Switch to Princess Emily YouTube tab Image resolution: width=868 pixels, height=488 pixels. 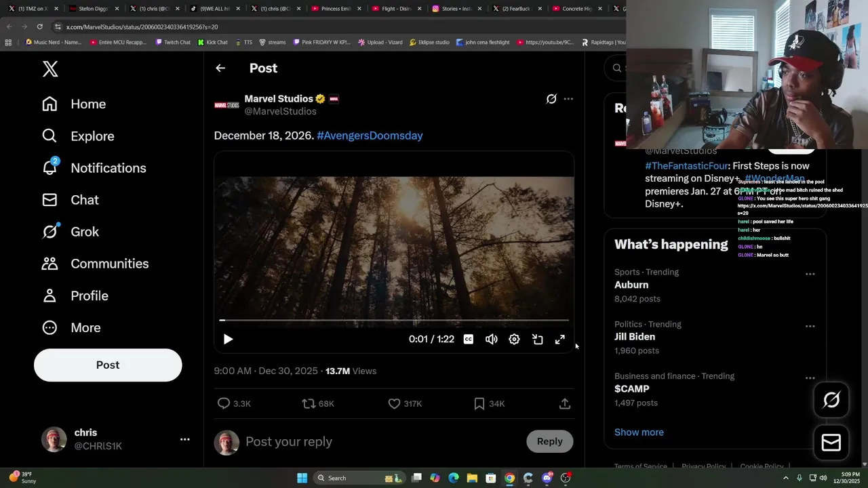tap(336, 9)
